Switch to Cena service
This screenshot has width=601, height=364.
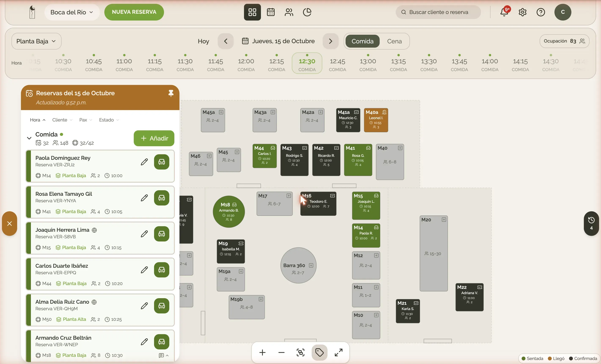394,41
